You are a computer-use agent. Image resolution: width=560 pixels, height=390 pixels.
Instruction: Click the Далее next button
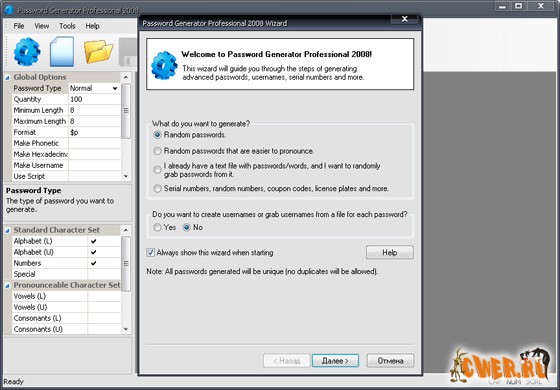click(335, 361)
